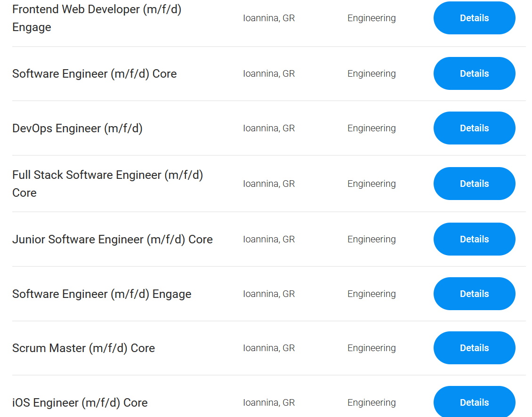
Task: Click Ioannina, GR location in iOS Engineer row
Action: tap(269, 402)
